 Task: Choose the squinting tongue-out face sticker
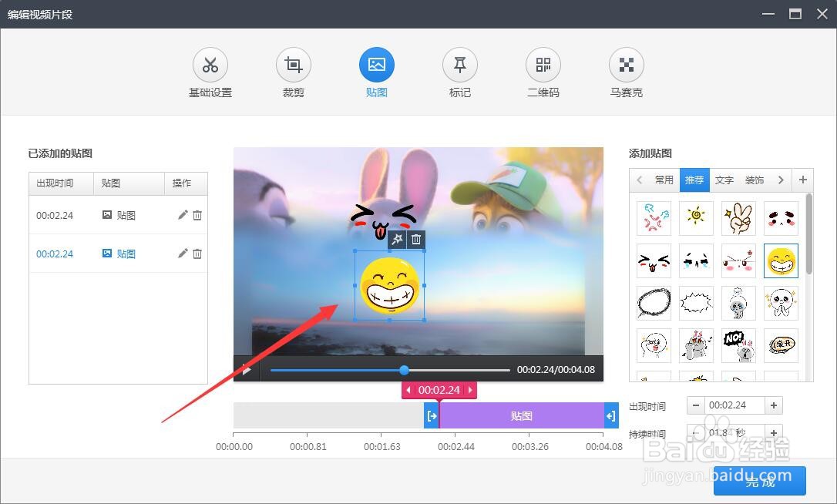click(x=654, y=261)
